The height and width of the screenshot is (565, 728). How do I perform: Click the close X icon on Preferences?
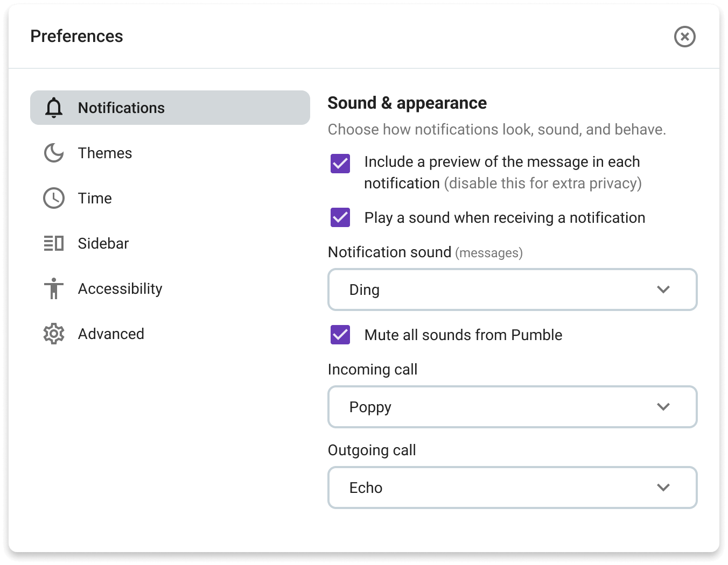click(684, 37)
